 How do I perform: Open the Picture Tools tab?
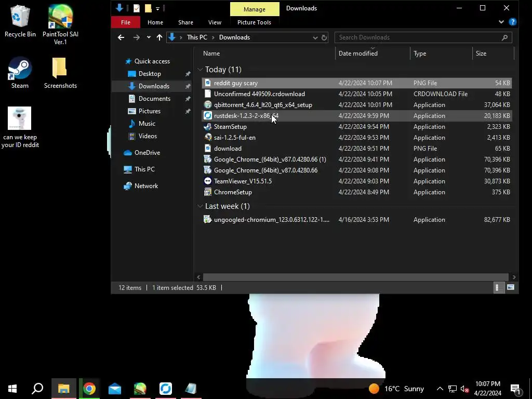pyautogui.click(x=254, y=22)
